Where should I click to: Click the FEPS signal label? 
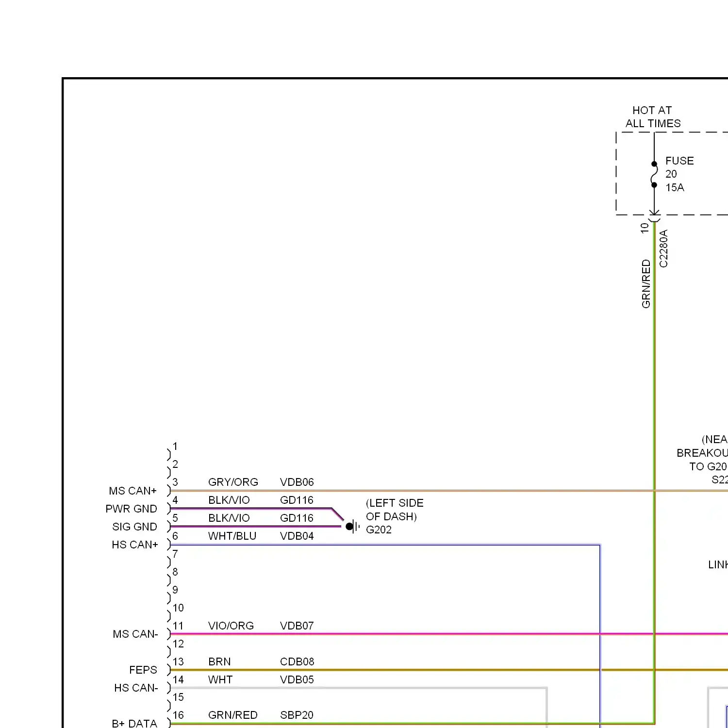pyautogui.click(x=143, y=670)
